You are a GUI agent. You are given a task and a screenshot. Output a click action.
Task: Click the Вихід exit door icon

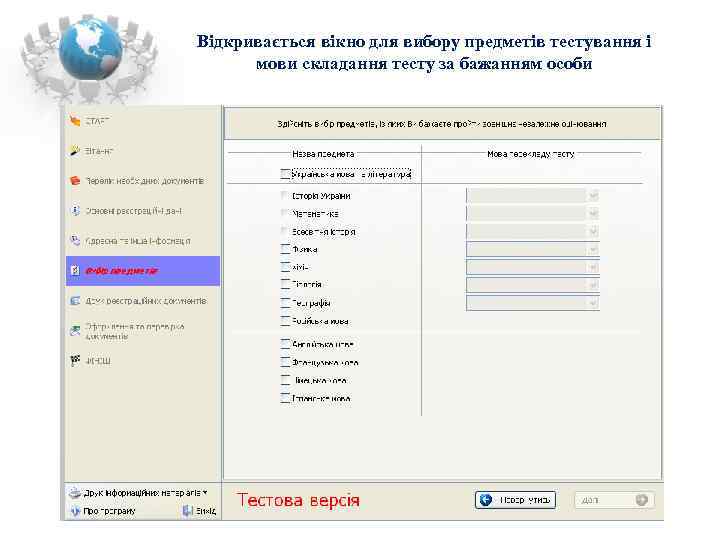tap(187, 511)
